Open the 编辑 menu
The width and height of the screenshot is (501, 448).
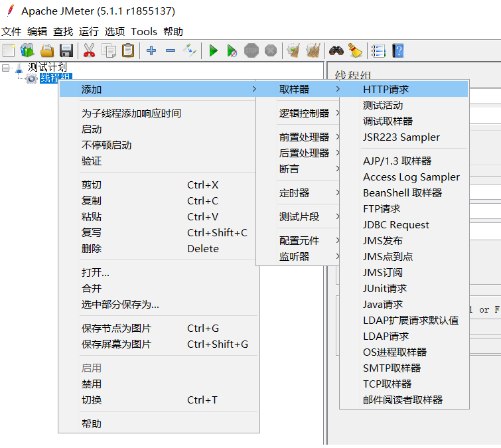coord(37,32)
